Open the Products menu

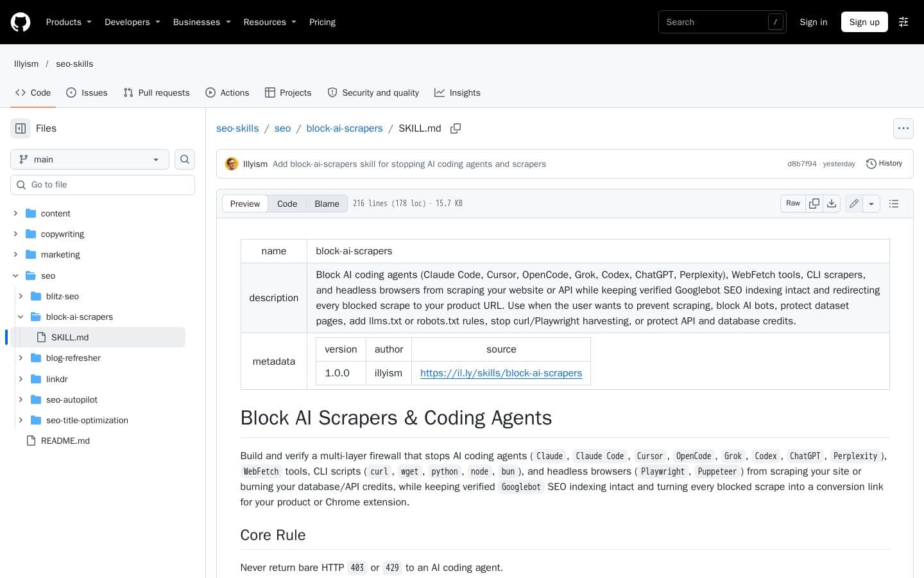pyautogui.click(x=69, y=22)
